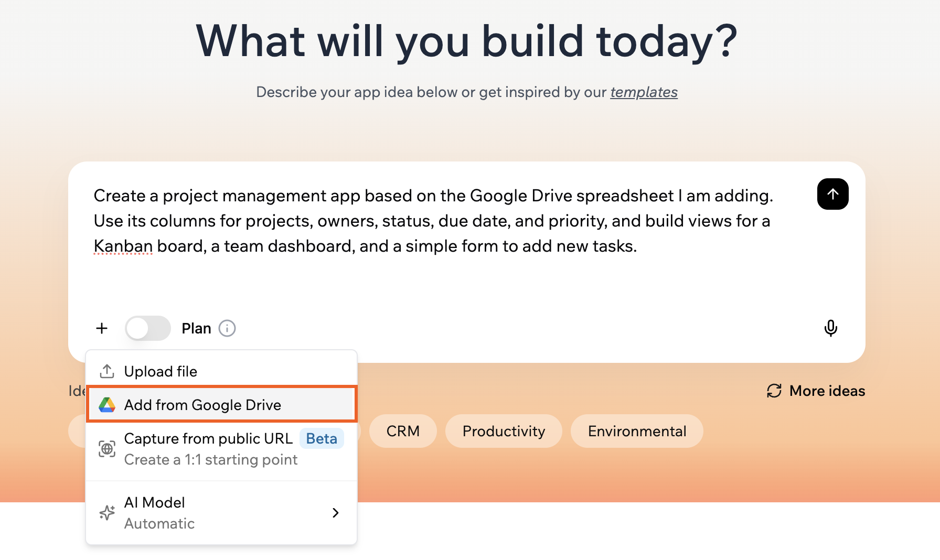Click the Plan label text
The height and width of the screenshot is (560, 940).
pos(196,328)
